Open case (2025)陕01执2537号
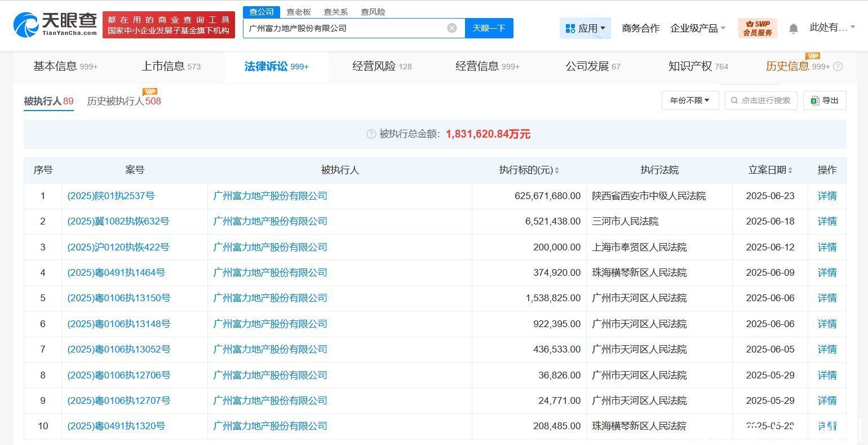 point(111,196)
